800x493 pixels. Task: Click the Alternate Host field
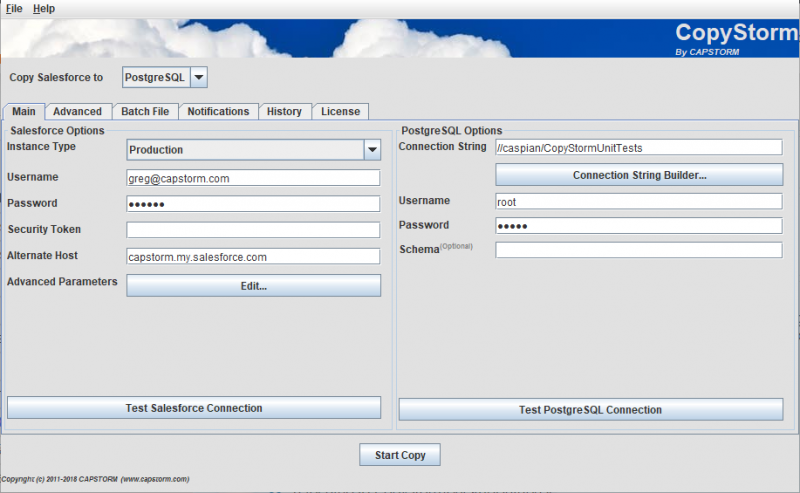click(x=253, y=256)
